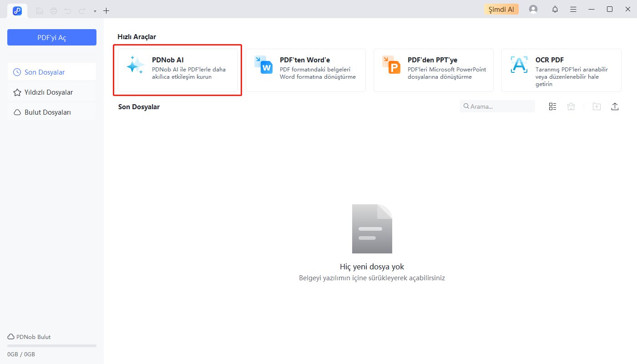637x364 pixels.
Task: Open the notifications bell icon
Action: tap(555, 10)
